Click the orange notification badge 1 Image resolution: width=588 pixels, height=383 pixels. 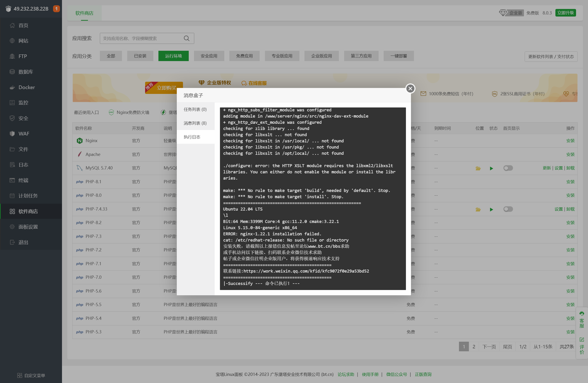click(x=56, y=9)
